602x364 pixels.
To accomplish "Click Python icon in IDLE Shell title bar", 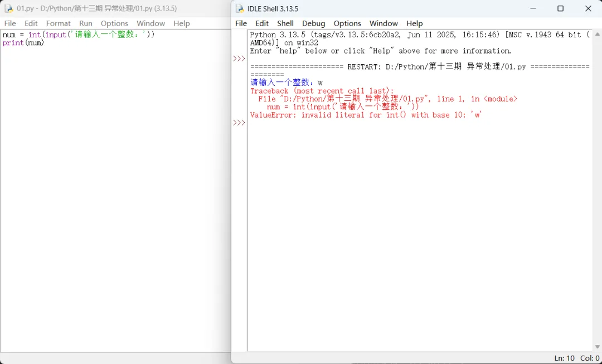I will (240, 8).
